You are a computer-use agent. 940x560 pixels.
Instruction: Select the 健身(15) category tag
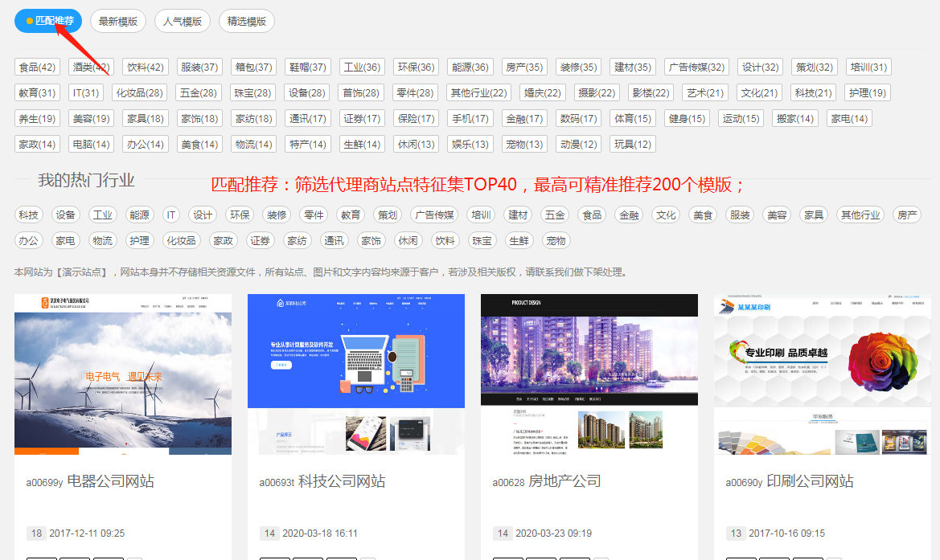click(x=687, y=119)
